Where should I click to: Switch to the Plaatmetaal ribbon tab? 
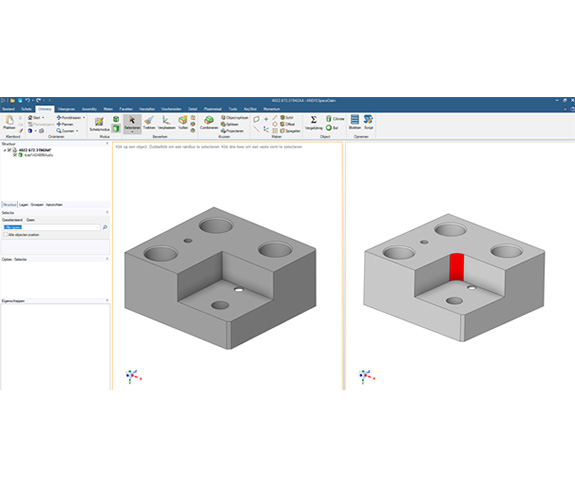point(213,109)
